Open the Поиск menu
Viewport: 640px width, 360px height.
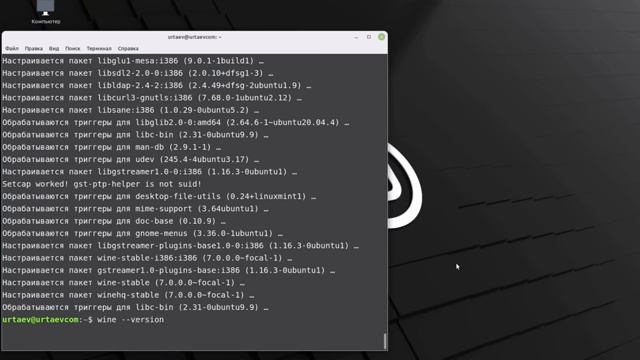click(x=73, y=49)
